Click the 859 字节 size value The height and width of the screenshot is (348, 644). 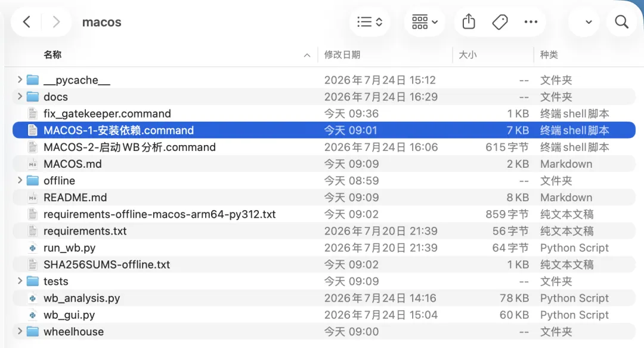click(x=507, y=214)
